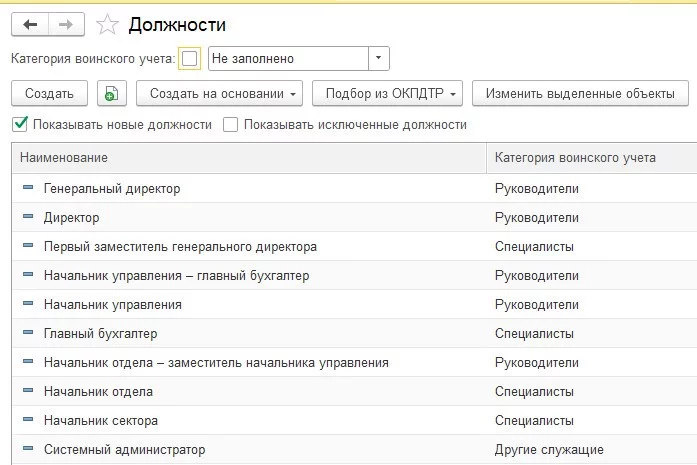Click the row icon of Начальник управления – главный бухгалтер
Screen dimensions: 697x465
point(28,274)
